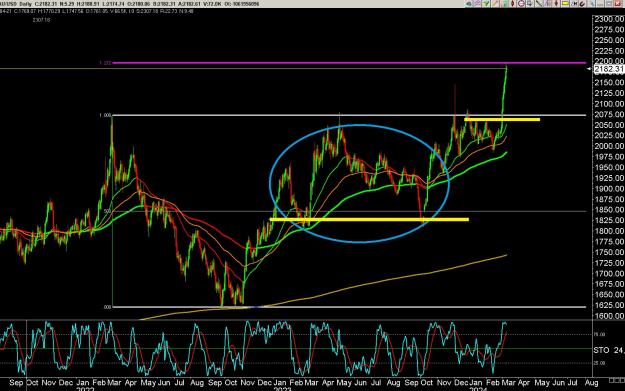
Task: Click the black H-shaped toolbar icon
Action: 574,4
